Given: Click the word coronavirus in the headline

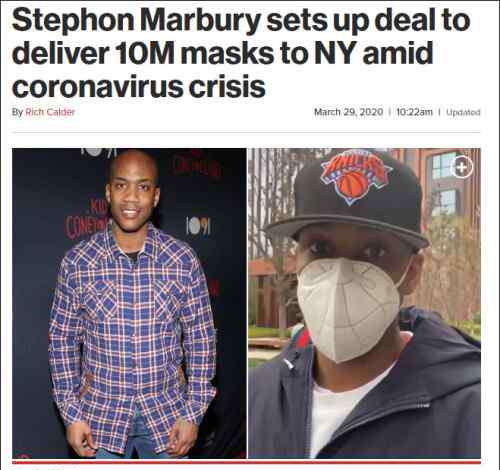Looking at the screenshot, I should pyautogui.click(x=98, y=87).
